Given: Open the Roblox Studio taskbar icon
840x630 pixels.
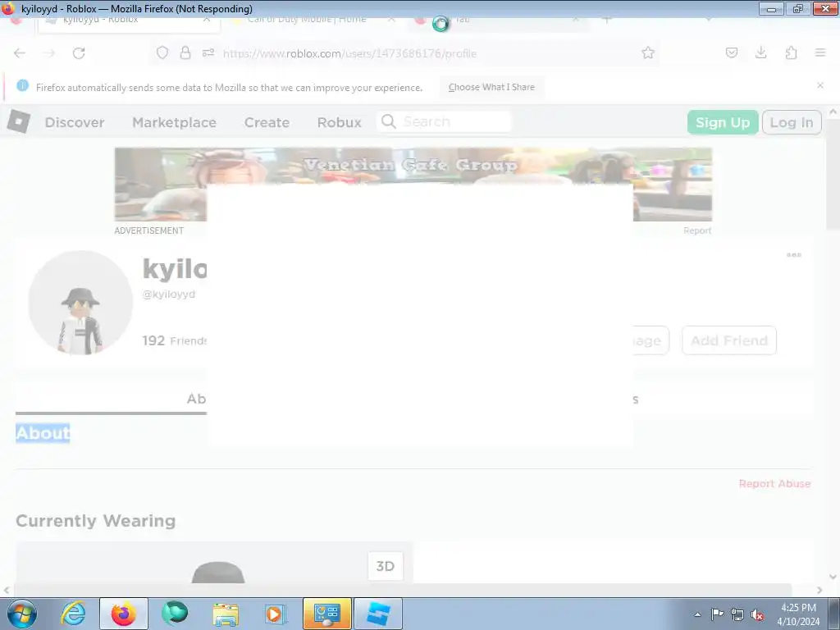Looking at the screenshot, I should click(x=378, y=614).
